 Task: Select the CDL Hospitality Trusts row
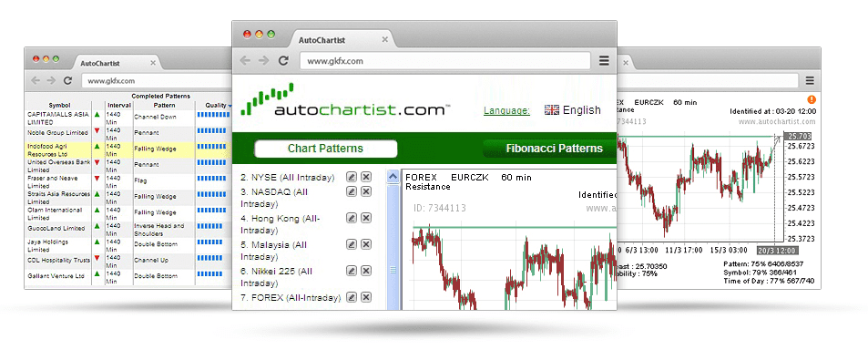tap(128, 261)
